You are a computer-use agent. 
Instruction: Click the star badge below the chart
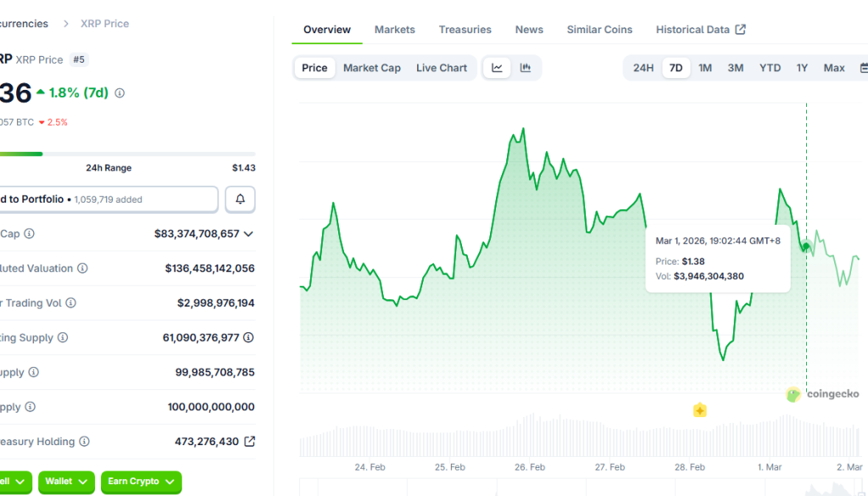tap(699, 410)
